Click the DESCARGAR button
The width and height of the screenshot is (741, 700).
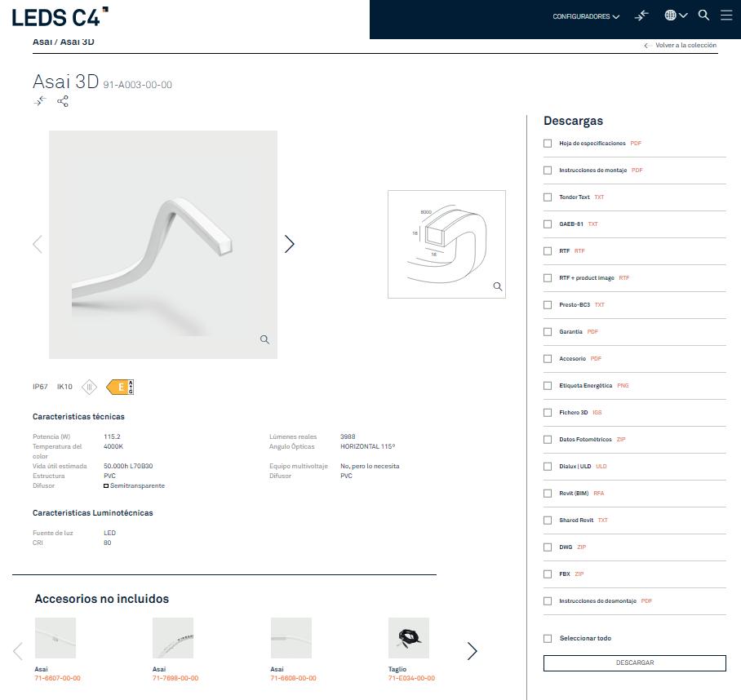tap(635, 662)
